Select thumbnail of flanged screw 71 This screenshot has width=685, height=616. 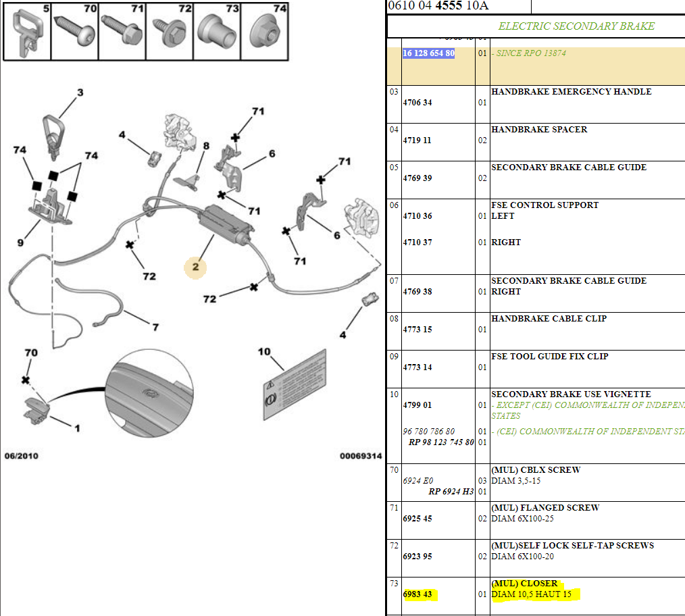[122, 32]
